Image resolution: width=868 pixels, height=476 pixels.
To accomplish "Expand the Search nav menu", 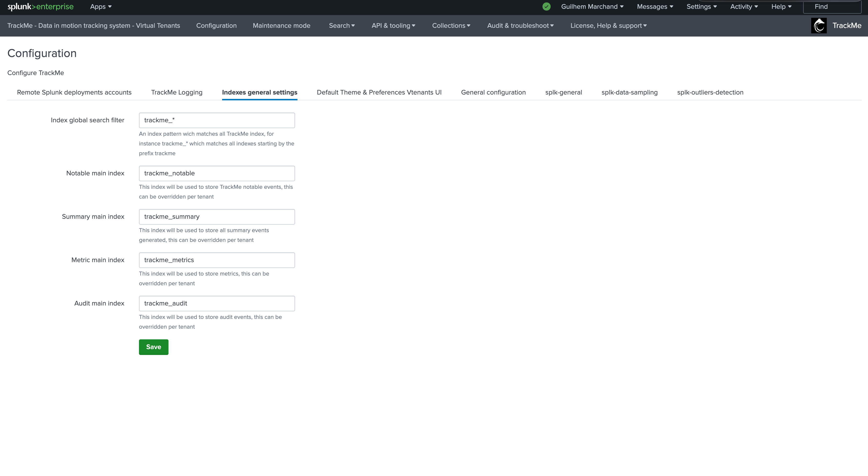I will point(342,26).
